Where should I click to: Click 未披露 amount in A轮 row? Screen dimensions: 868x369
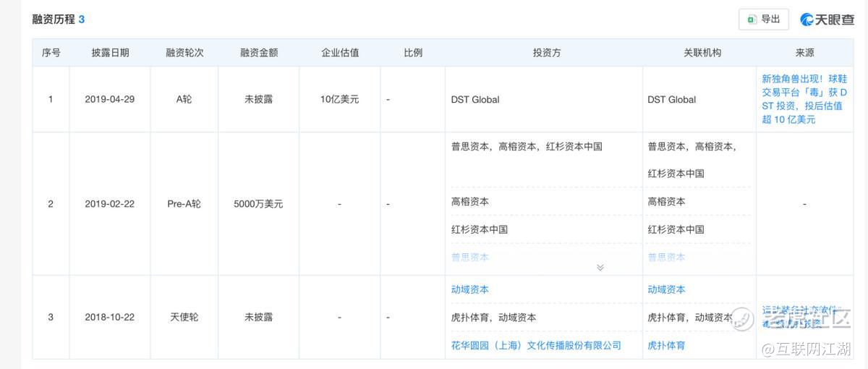click(x=259, y=99)
